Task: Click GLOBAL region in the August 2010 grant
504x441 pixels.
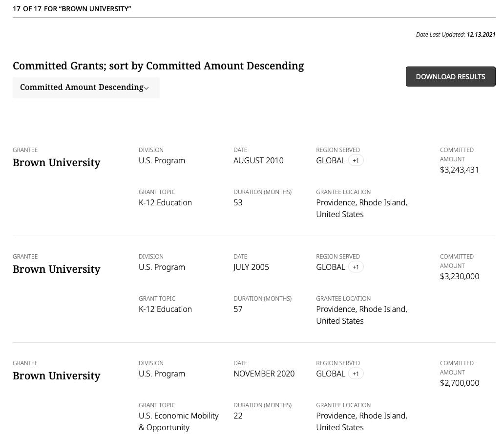Action: pos(331,160)
